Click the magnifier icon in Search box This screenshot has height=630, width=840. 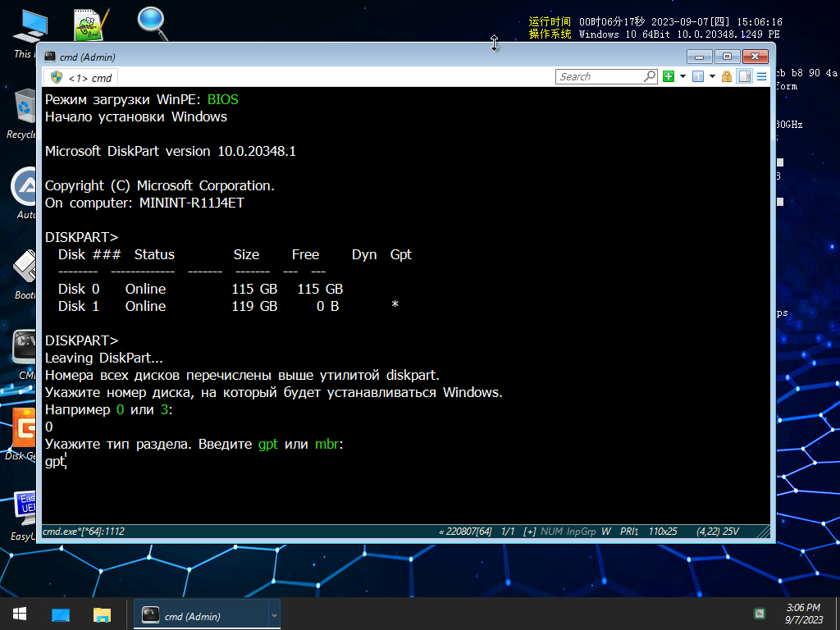650,76
